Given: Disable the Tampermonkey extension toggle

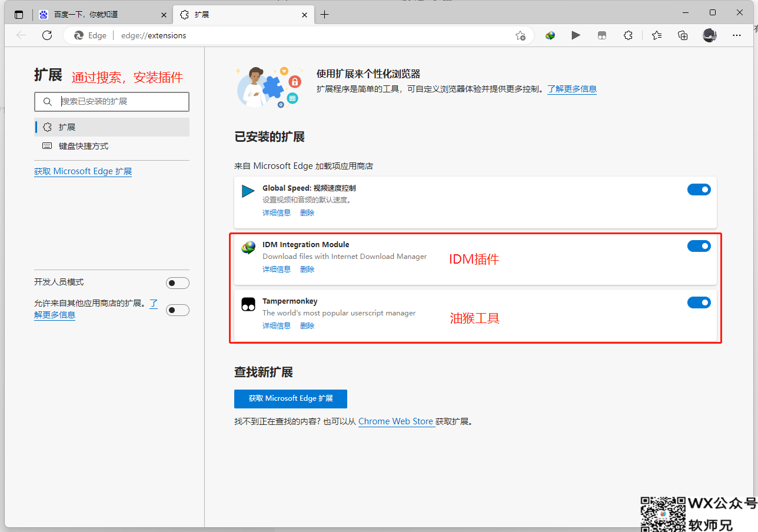Looking at the screenshot, I should pos(699,302).
